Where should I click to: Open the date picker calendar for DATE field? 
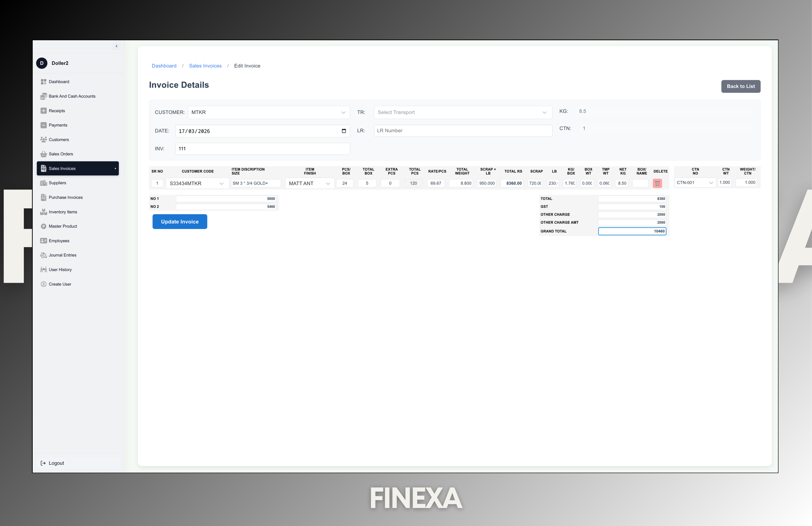click(344, 131)
